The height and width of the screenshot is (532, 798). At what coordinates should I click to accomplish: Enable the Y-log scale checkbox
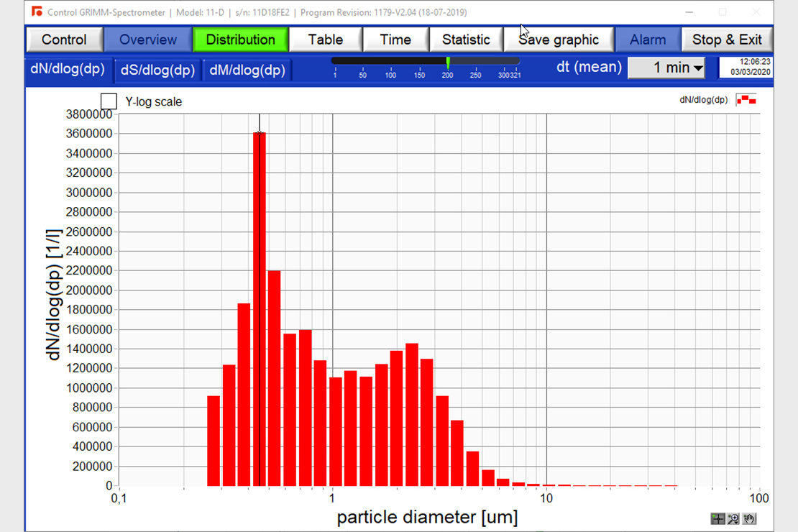coord(109,101)
